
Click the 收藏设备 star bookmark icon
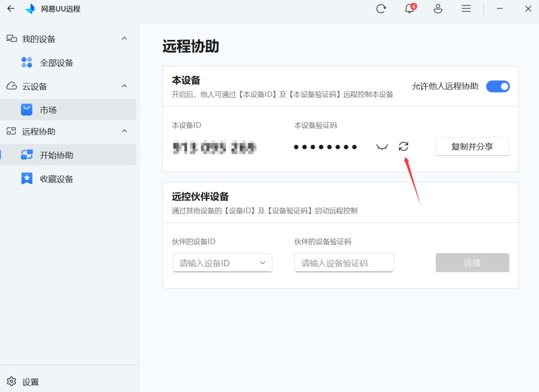click(x=27, y=179)
